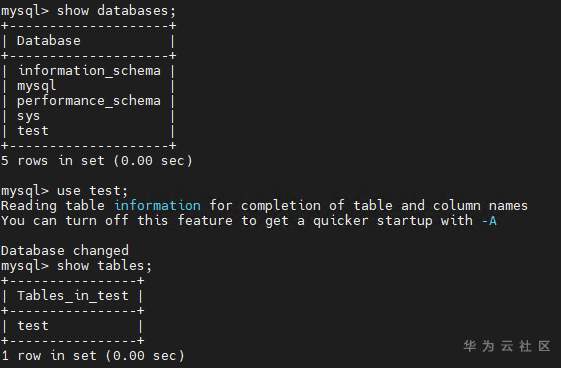Click the '1 row in set' result line
The image size is (561, 368).
pyautogui.click(x=93, y=356)
